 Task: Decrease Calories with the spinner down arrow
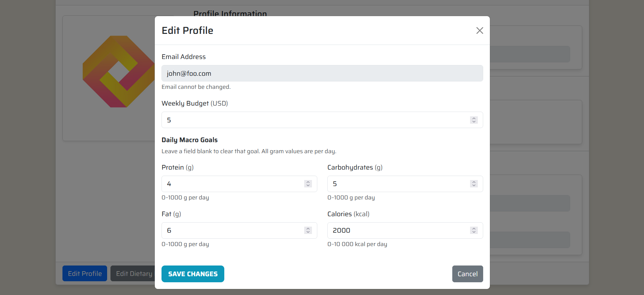tap(474, 232)
